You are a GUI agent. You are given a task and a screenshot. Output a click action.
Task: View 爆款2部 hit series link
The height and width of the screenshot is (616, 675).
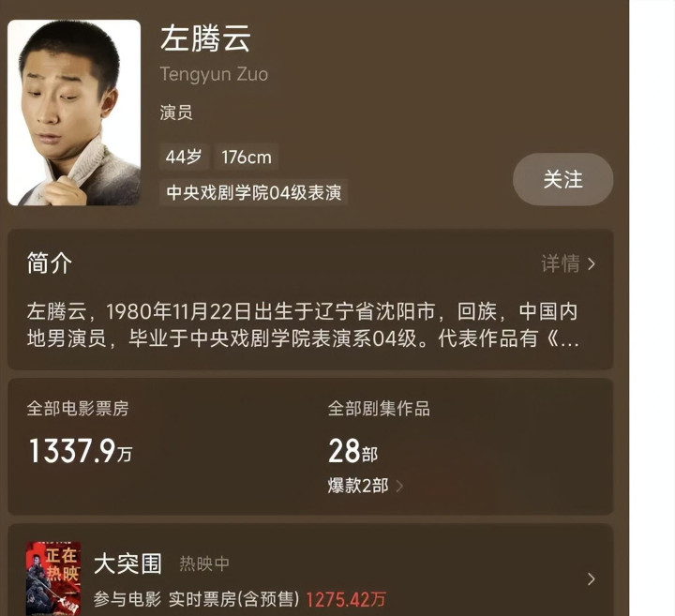click(358, 486)
